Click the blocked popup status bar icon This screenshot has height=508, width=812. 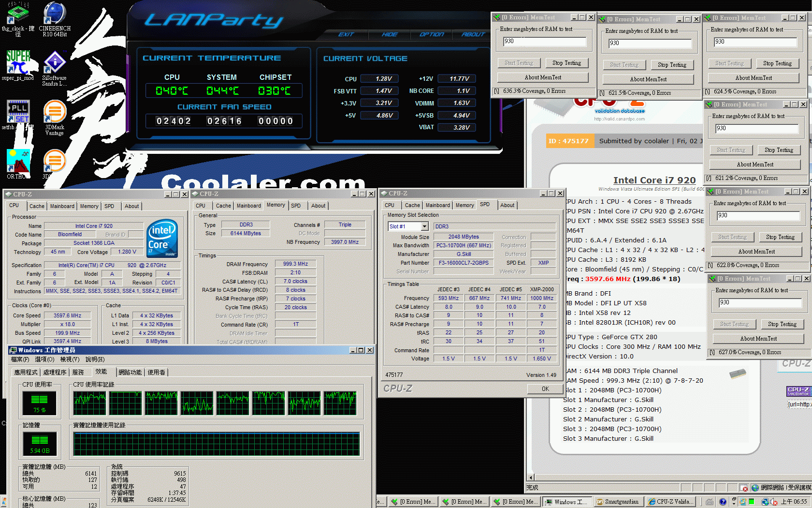(744, 488)
